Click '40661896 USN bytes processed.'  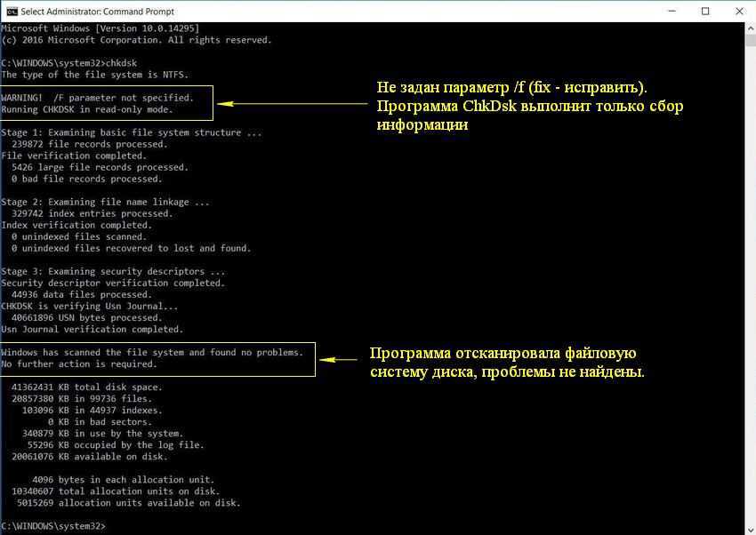[x=87, y=317]
